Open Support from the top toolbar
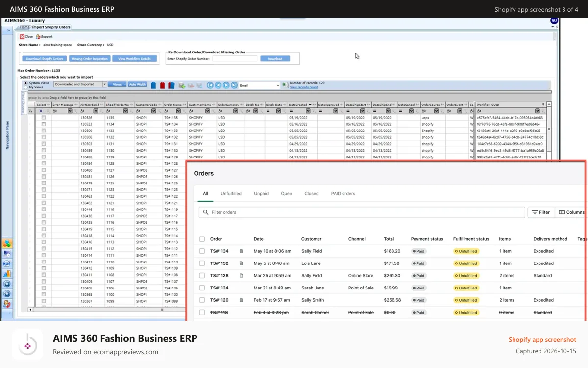Viewport: 588px width, 368px height. coord(44,37)
